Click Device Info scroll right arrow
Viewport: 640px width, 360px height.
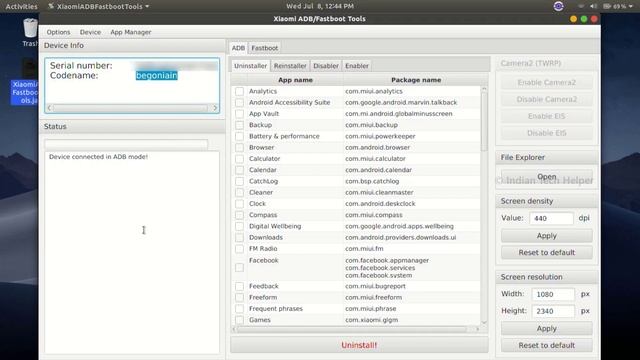point(215,108)
